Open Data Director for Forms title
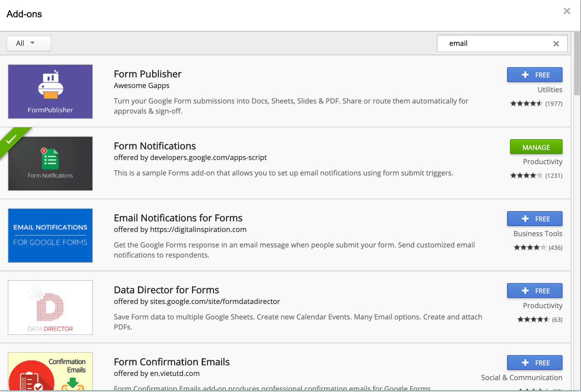Screen dimensions: 581x392 tap(166, 290)
